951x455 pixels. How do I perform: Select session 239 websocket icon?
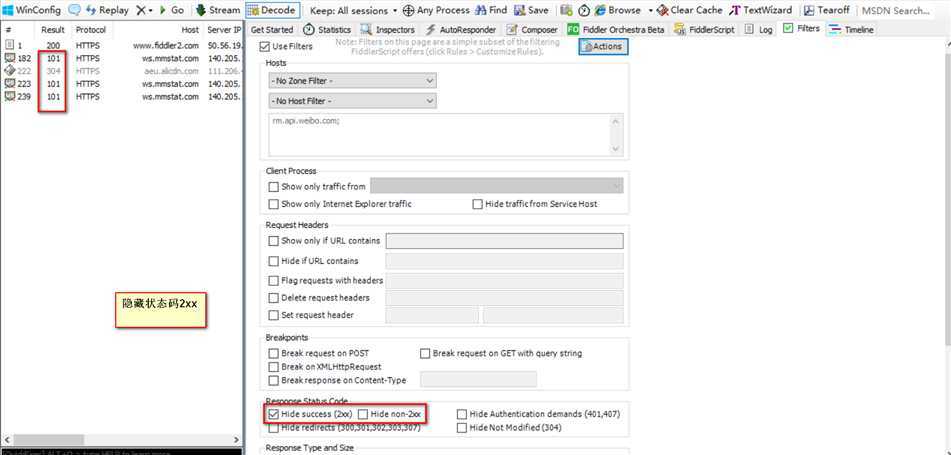point(9,96)
